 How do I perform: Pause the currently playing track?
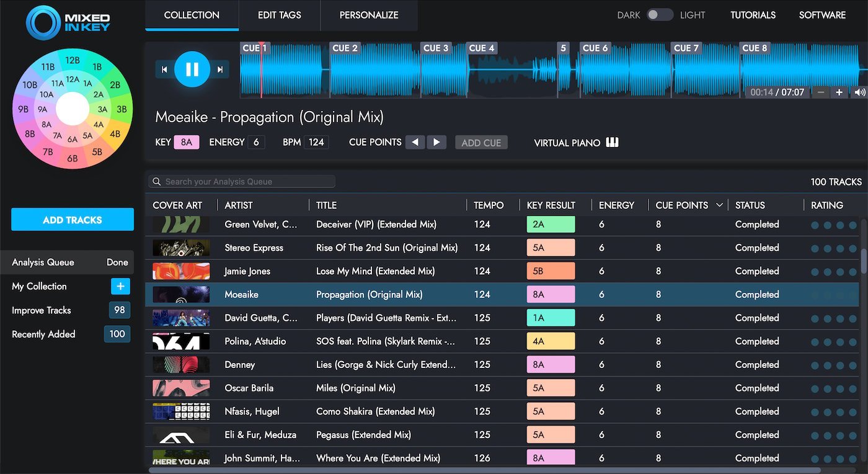tap(192, 69)
